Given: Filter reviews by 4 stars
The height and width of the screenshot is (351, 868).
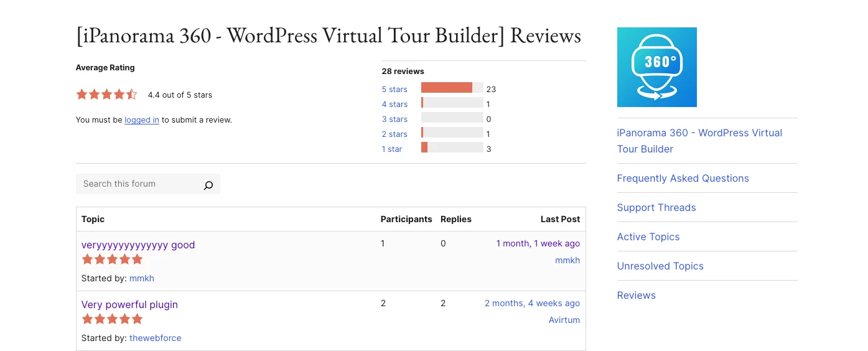Looking at the screenshot, I should coord(394,105).
